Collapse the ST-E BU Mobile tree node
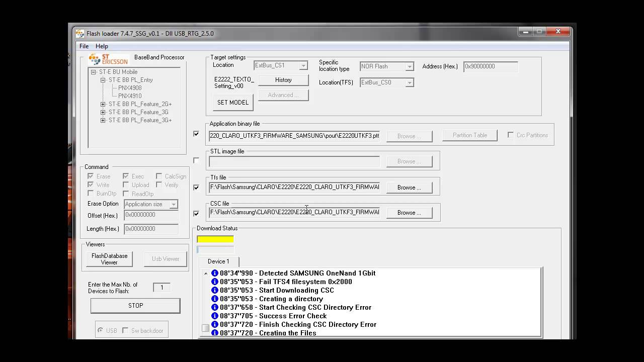Image resolution: width=644 pixels, height=362 pixels. point(94,72)
